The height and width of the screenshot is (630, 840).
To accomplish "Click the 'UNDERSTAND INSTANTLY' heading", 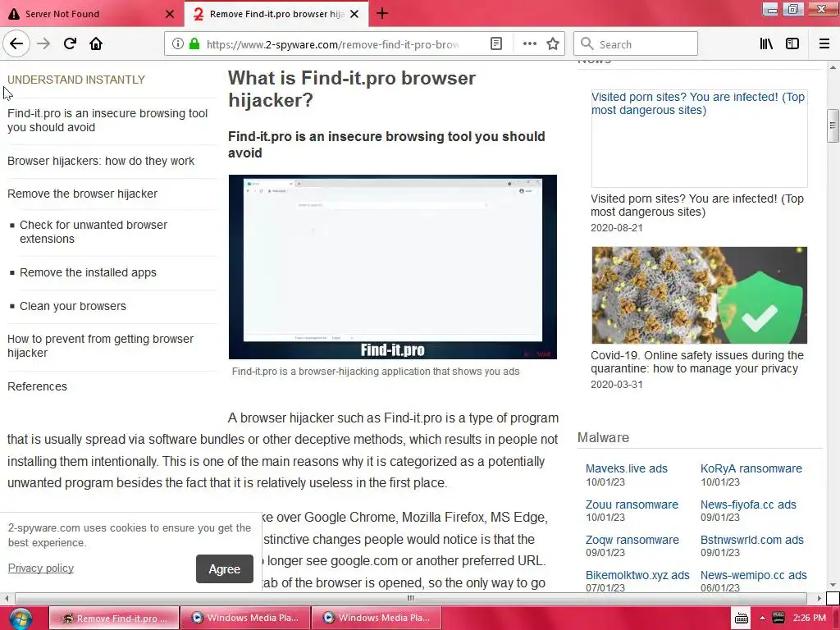I will pyautogui.click(x=76, y=80).
